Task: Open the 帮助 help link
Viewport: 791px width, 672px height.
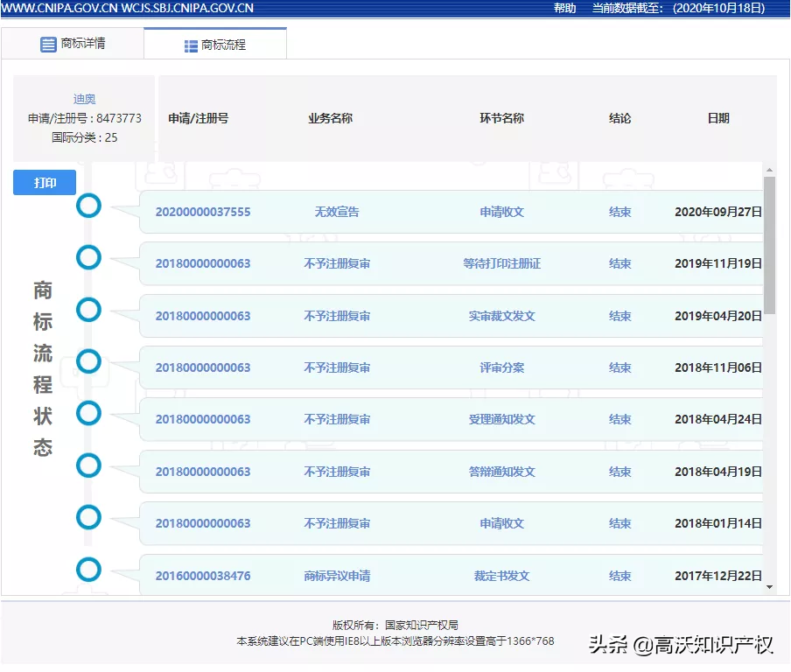Action: [563, 8]
